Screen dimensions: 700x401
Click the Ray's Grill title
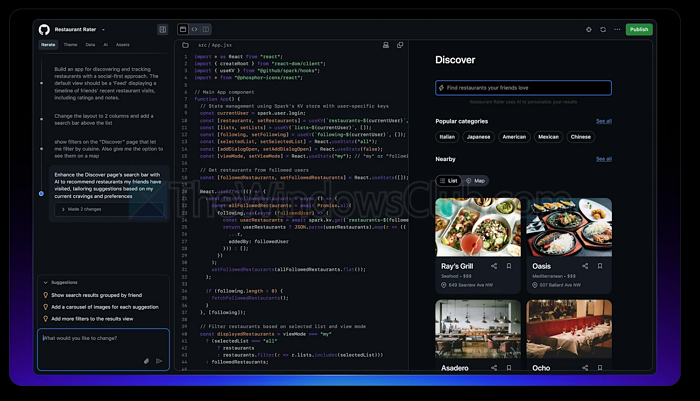point(457,266)
